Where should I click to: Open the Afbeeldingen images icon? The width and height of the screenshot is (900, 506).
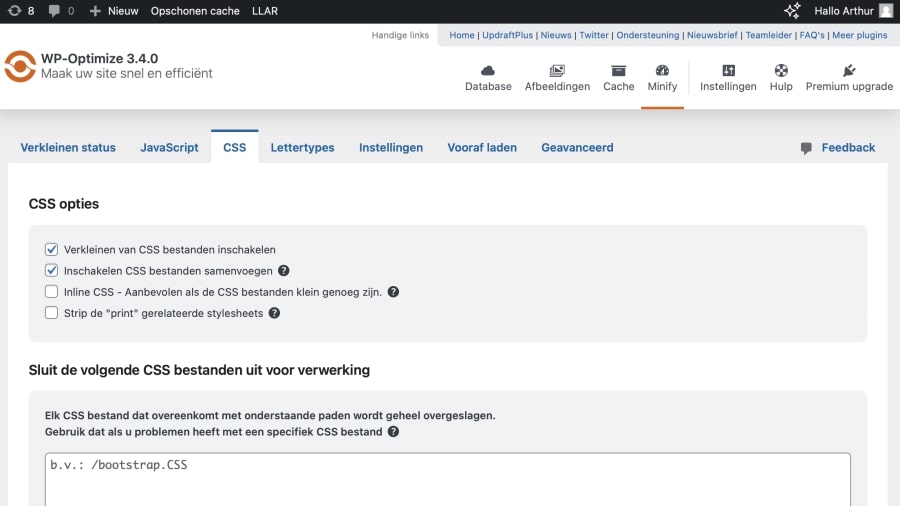(x=557, y=71)
